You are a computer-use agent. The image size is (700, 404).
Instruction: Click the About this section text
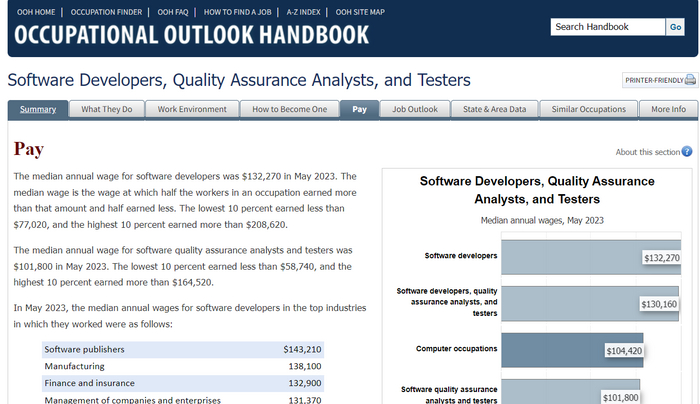click(647, 152)
